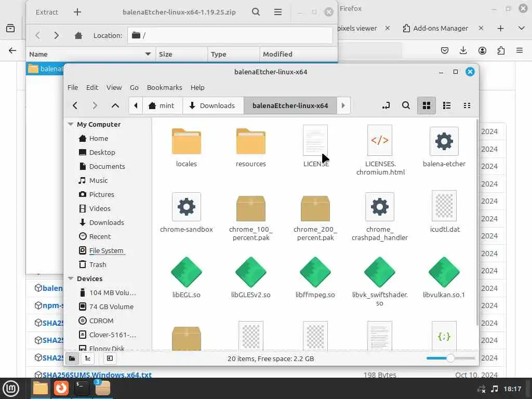The image size is (532, 399).
Task: Open Firefox downloads panel
Action: tap(463, 50)
